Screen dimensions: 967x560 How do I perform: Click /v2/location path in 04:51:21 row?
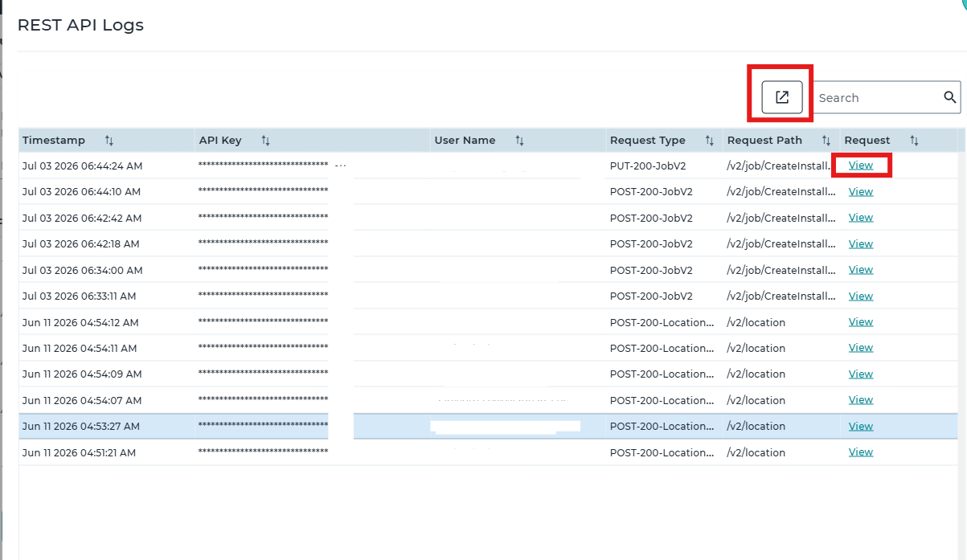[x=756, y=452]
